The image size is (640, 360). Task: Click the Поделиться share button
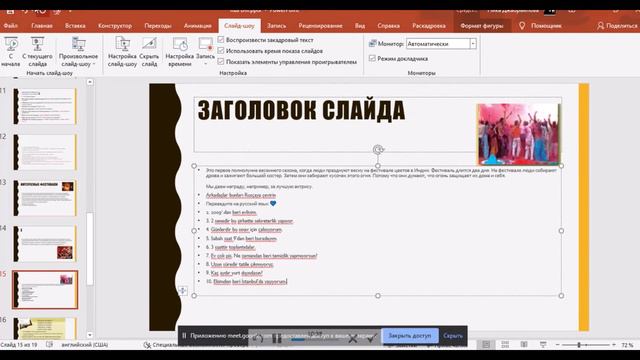pyautogui.click(x=617, y=26)
